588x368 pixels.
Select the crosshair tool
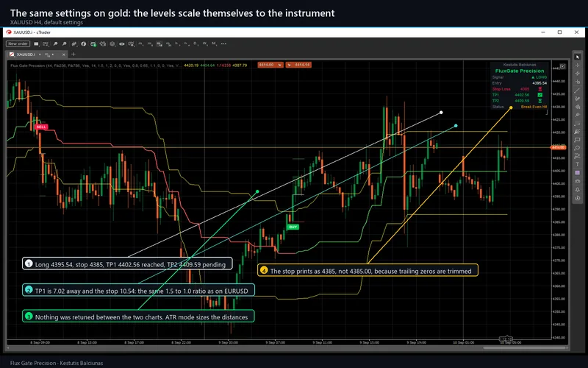(577, 65)
